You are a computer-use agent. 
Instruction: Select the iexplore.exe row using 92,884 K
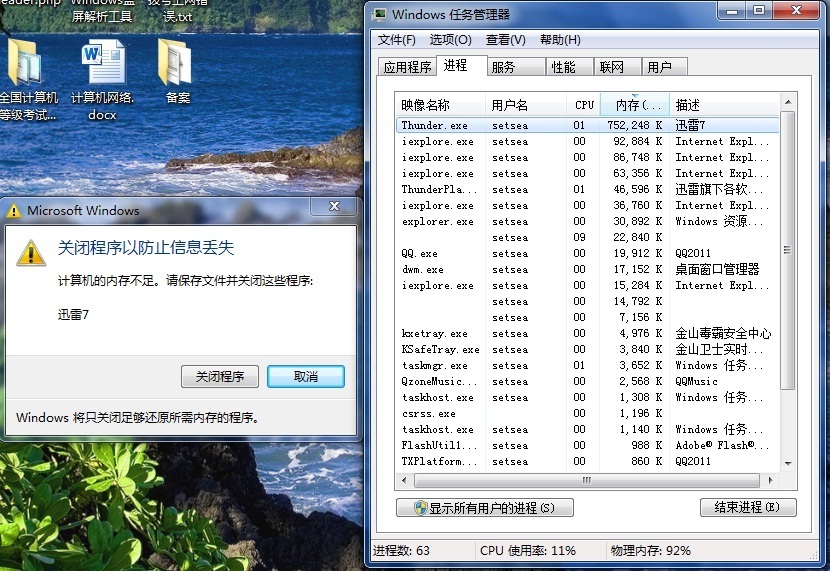pos(587,141)
